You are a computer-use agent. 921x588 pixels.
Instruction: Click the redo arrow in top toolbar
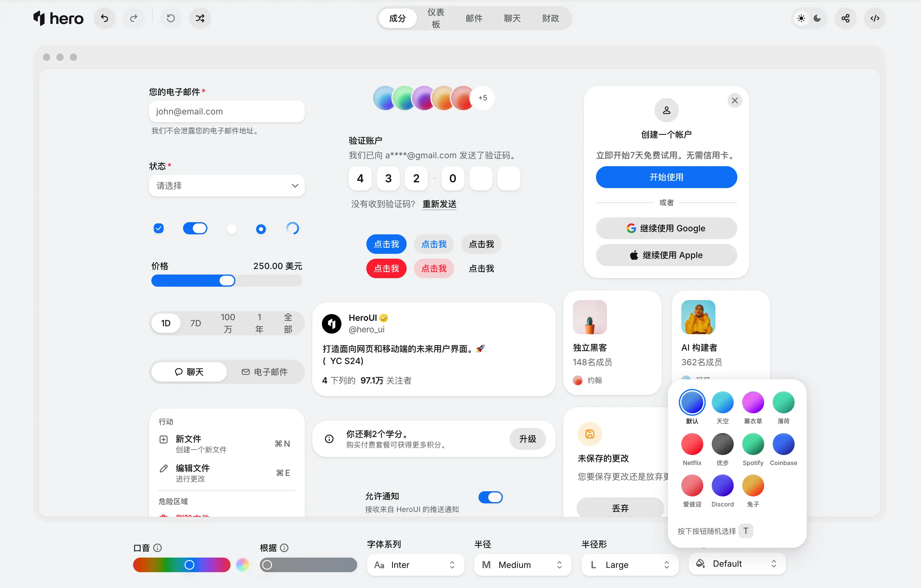133,18
